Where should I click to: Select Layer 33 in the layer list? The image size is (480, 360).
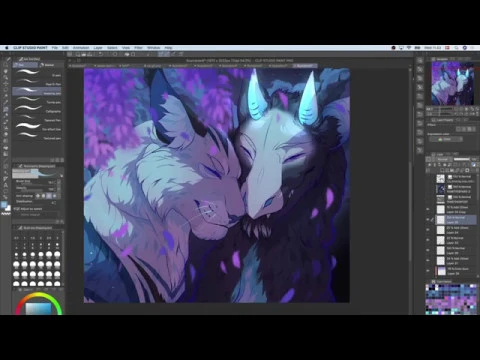tap(456, 240)
